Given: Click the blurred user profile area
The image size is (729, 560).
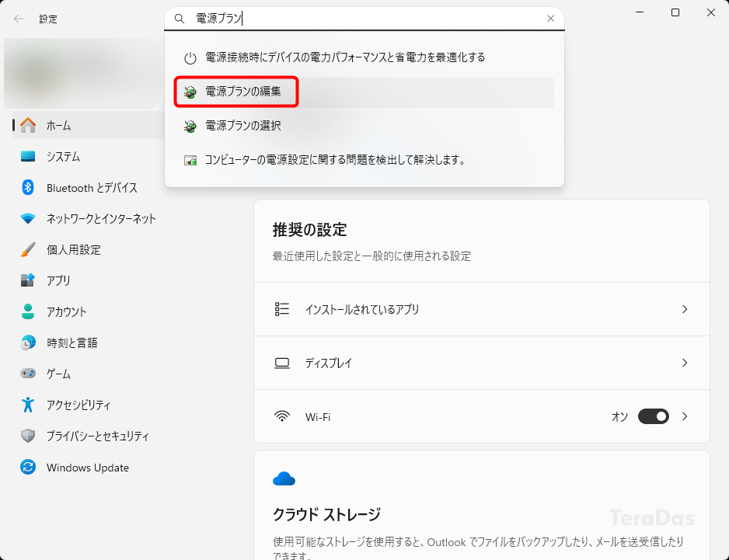Looking at the screenshot, I should click(80, 74).
